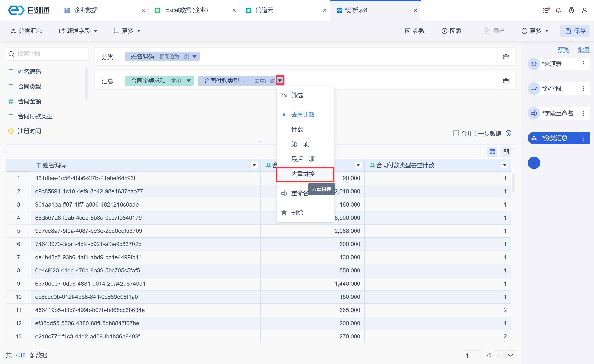Expand 姓名编码 classification dropdown arrow
The width and height of the screenshot is (594, 364).
coord(194,57)
